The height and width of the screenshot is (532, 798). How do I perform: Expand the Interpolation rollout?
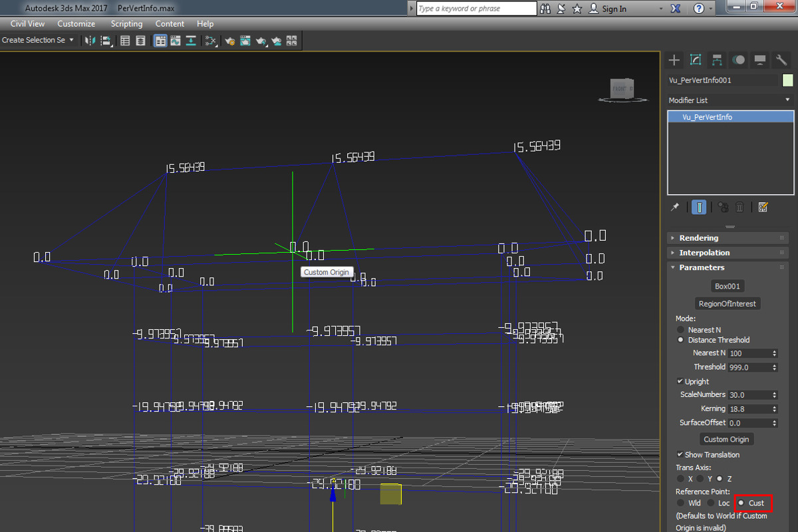(x=728, y=253)
